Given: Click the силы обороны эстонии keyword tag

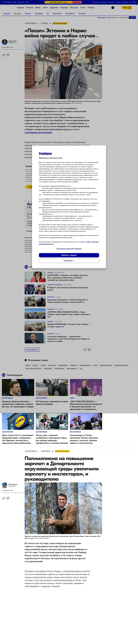Looking at the screenshot, I should pyautogui.click(x=33, y=368).
